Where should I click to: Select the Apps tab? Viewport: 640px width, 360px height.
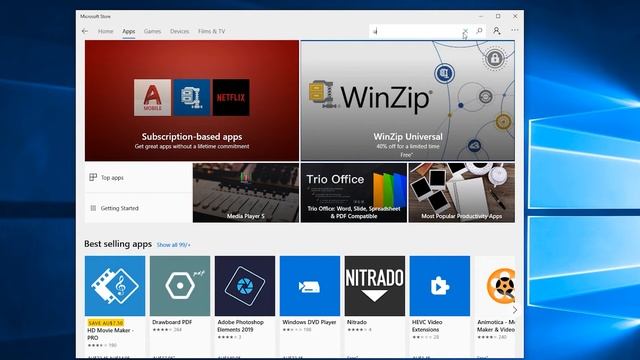point(129,31)
